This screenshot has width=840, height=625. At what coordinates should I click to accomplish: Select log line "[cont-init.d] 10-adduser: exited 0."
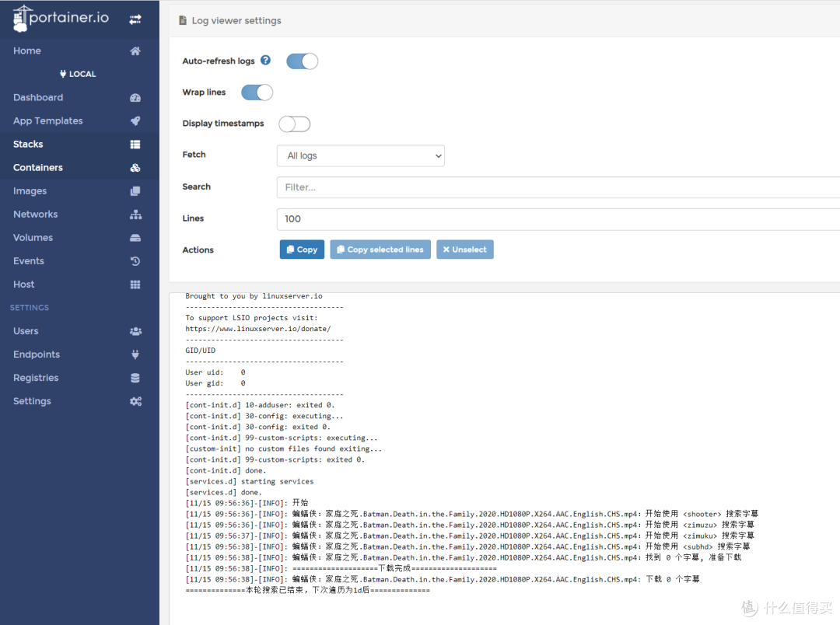point(260,406)
